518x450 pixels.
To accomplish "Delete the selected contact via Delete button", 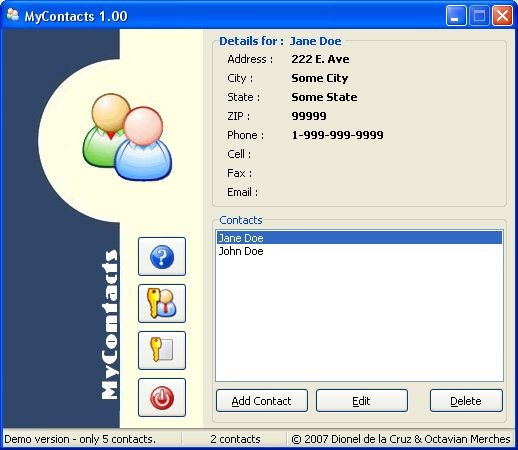I will 466,401.
